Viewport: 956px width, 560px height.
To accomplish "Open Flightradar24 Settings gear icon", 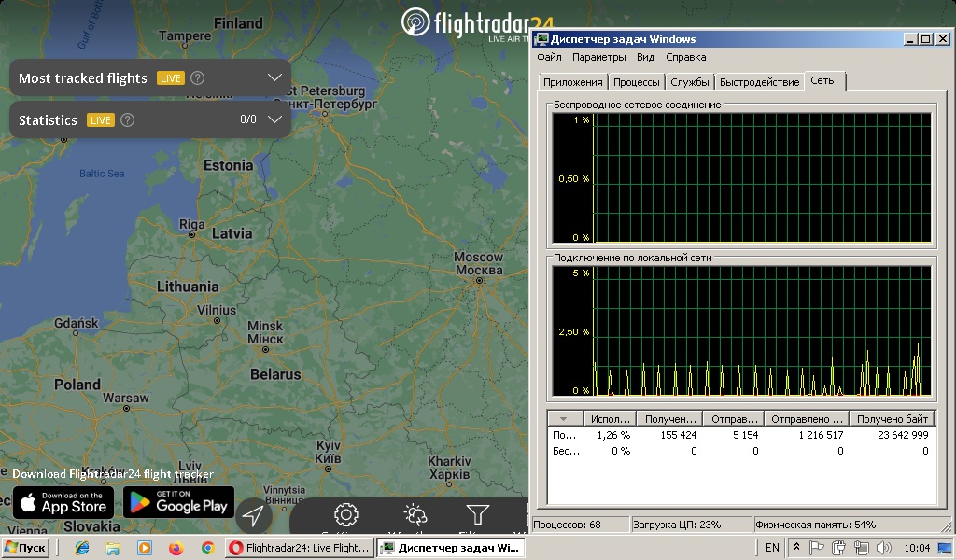I will coord(346,515).
